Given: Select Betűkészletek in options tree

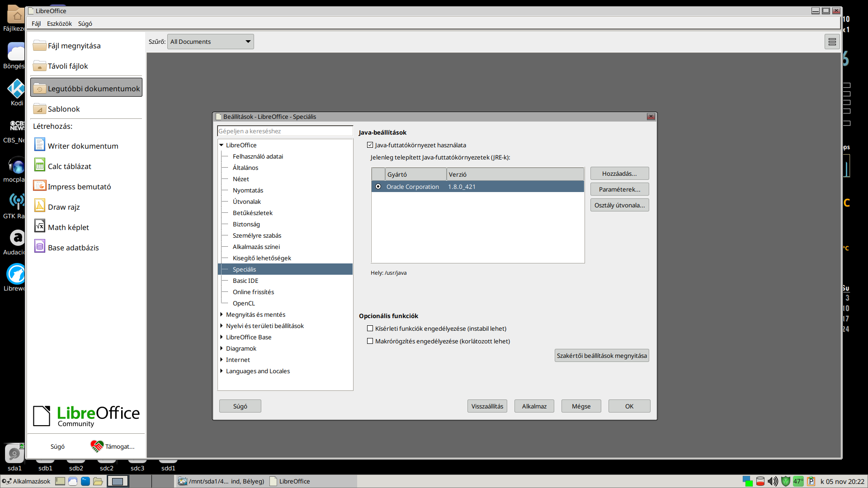Looking at the screenshot, I should (253, 213).
